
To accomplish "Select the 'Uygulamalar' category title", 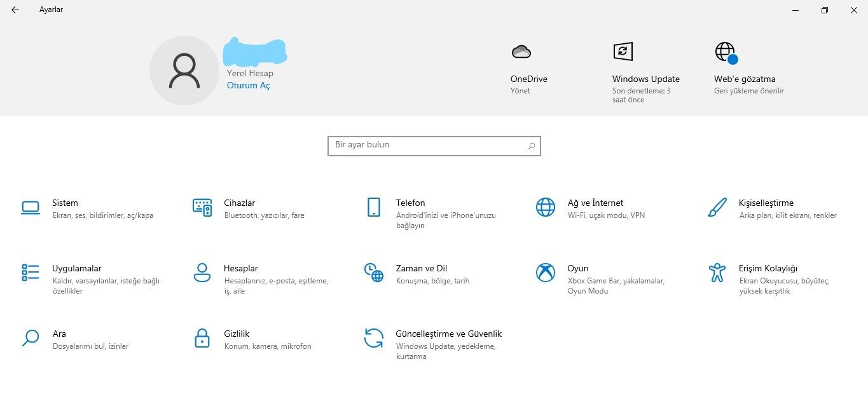I will point(77,268).
